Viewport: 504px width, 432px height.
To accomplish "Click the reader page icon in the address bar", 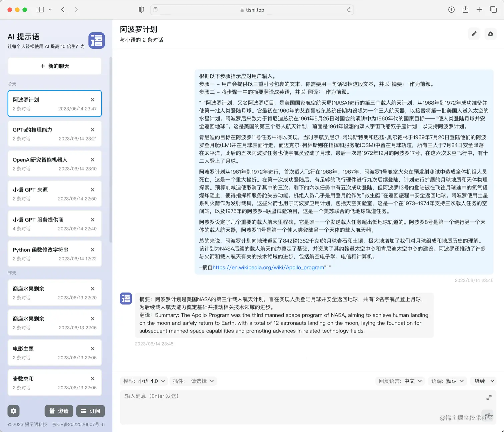I will [x=156, y=10].
